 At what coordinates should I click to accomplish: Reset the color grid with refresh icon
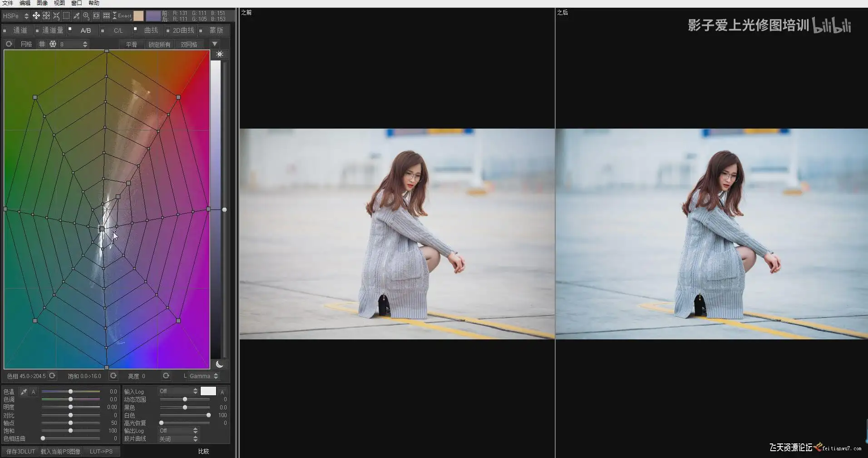coord(9,44)
